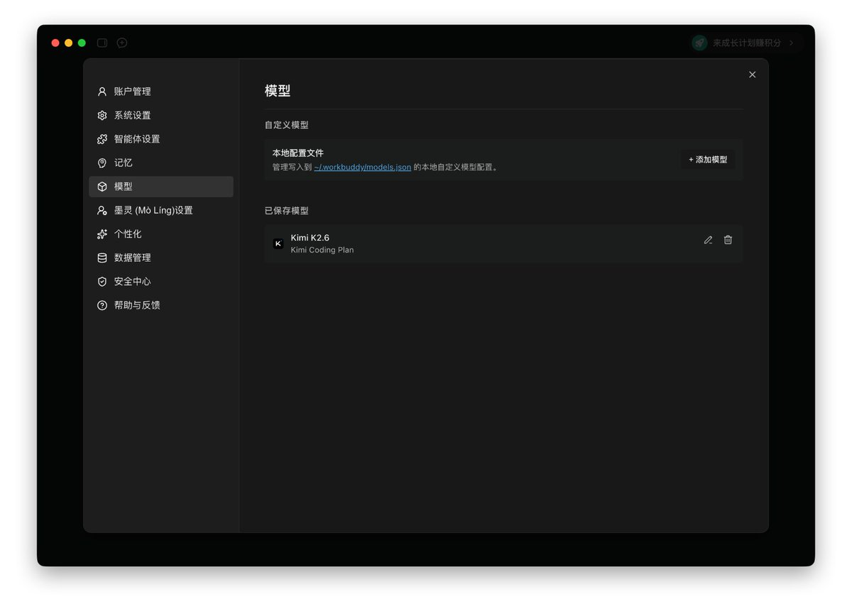
Task: Edit the Kimi K2.6 model with the pencil icon
Action: [708, 240]
